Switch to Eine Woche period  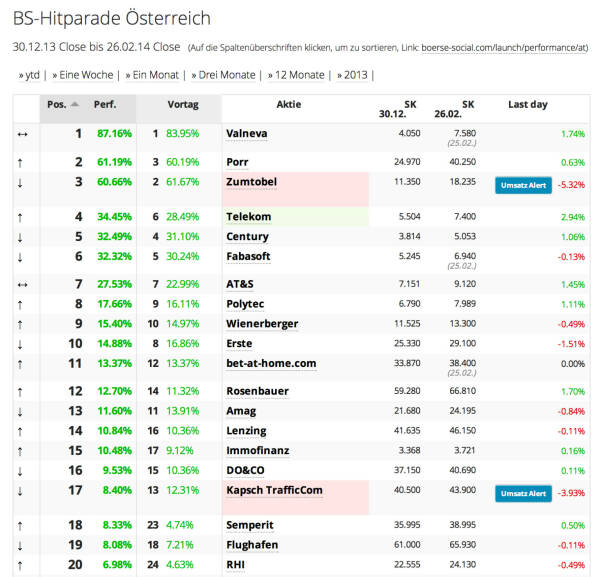click(86, 75)
